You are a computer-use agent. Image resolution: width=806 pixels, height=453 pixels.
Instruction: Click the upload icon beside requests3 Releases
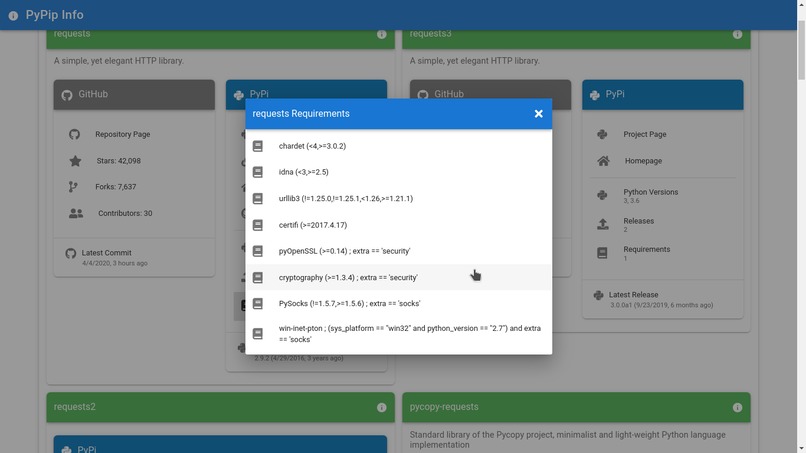click(x=602, y=224)
